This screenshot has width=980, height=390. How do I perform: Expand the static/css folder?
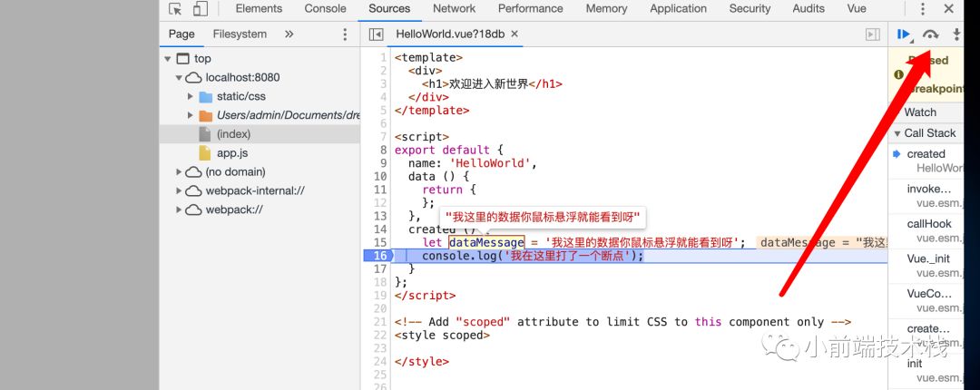(x=191, y=97)
